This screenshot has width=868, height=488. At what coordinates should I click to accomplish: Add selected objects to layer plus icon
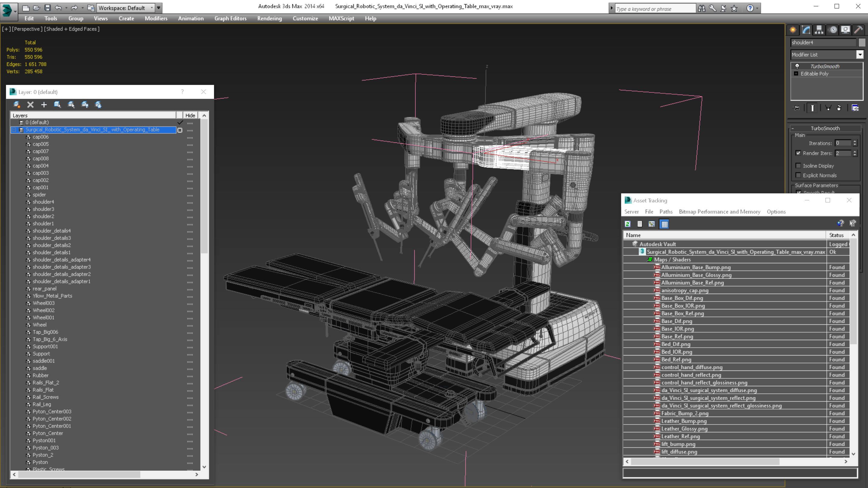[44, 105]
